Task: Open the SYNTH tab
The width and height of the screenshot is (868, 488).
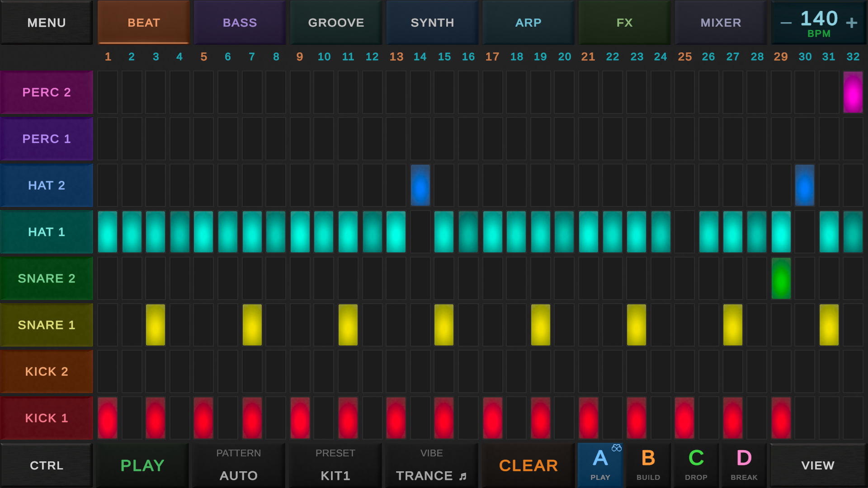Action: (432, 23)
